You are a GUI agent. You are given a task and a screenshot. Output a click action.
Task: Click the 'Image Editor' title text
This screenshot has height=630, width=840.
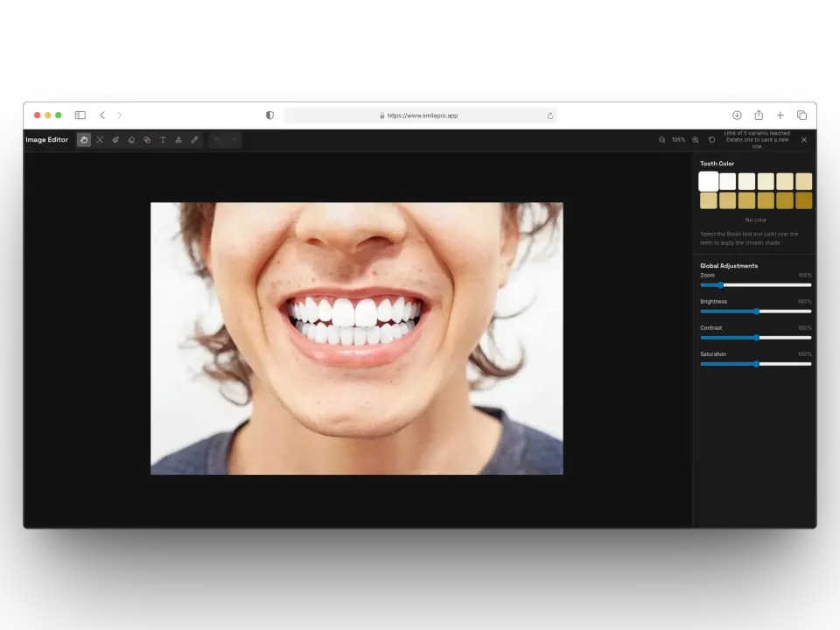click(47, 140)
